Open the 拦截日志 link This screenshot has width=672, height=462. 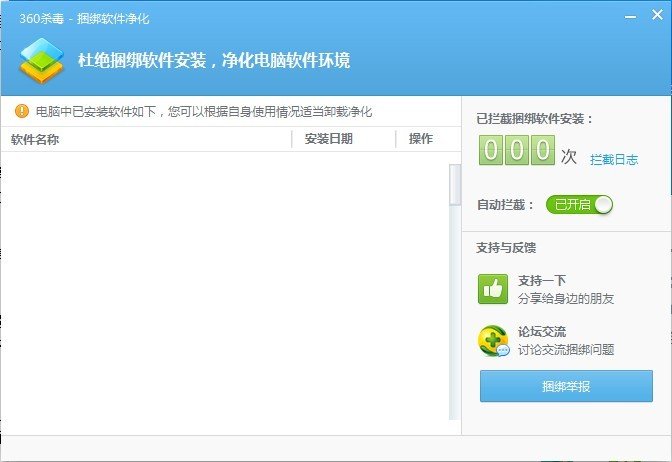coord(614,159)
